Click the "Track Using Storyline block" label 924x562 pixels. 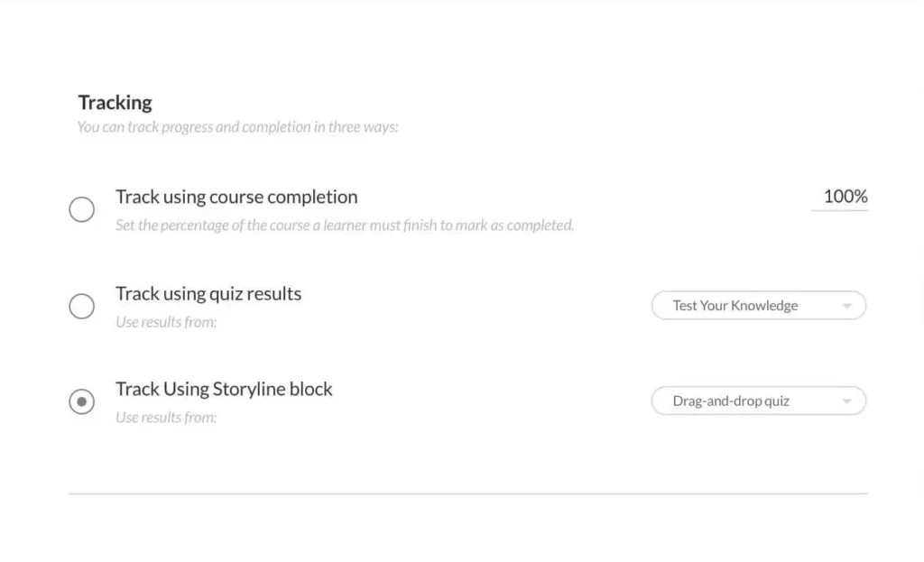(x=224, y=389)
